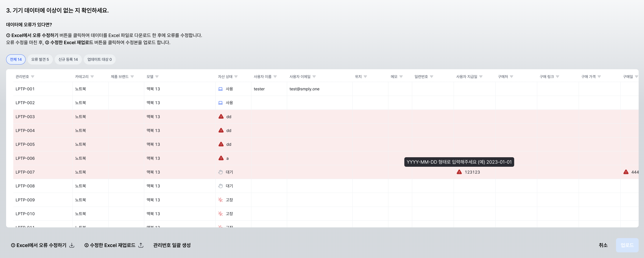Switch to the 신규 등록 14 tab

(68, 59)
